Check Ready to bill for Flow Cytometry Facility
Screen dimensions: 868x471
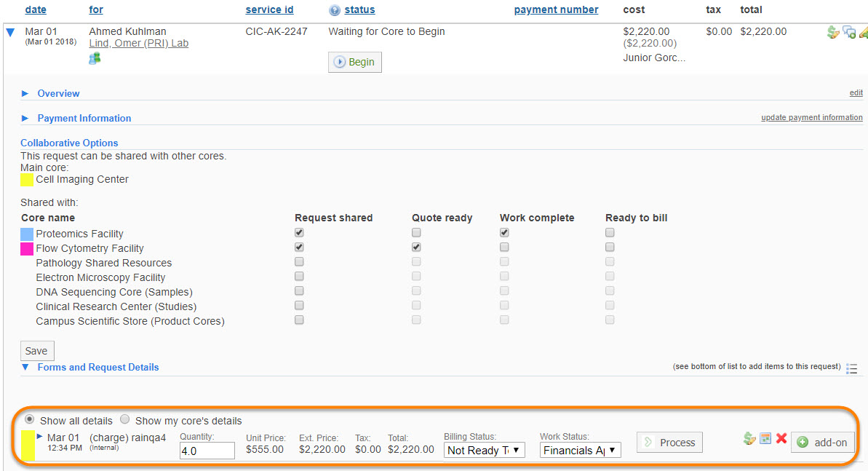tap(610, 248)
